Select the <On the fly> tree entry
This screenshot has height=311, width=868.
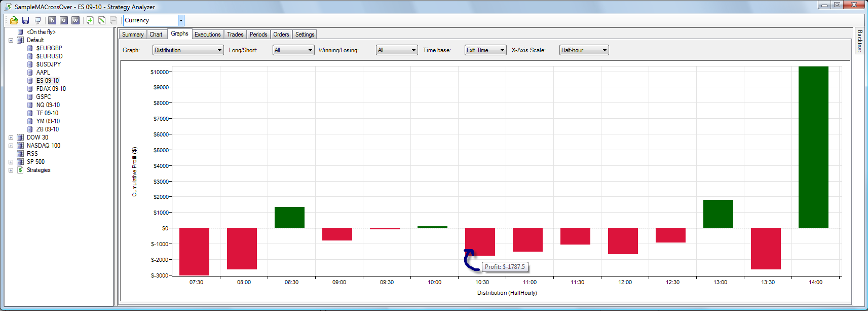[41, 32]
